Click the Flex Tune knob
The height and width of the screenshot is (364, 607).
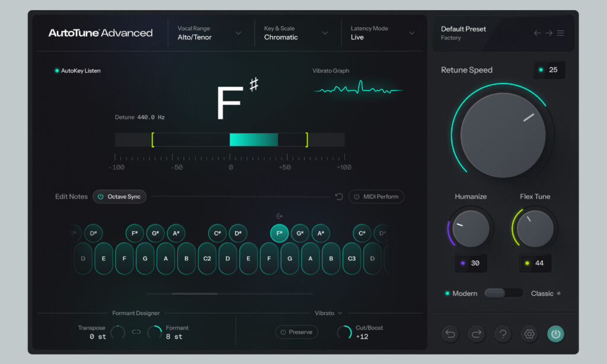(535, 229)
